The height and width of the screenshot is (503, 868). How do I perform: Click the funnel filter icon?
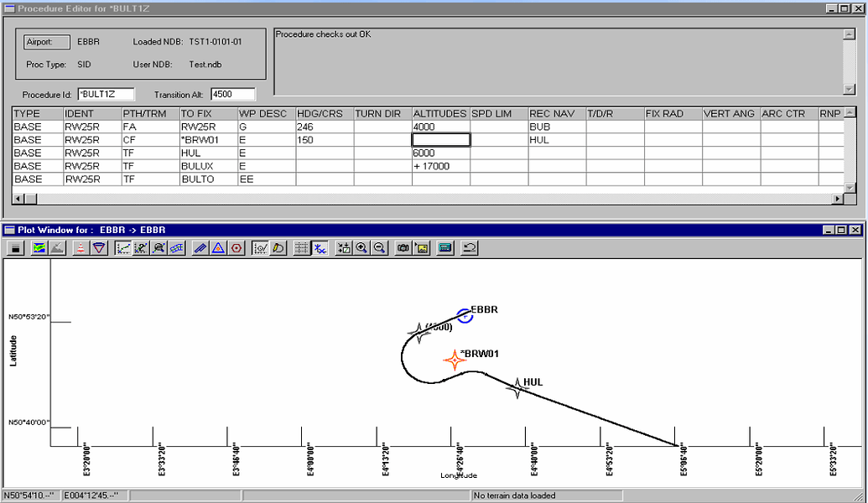pos(97,248)
